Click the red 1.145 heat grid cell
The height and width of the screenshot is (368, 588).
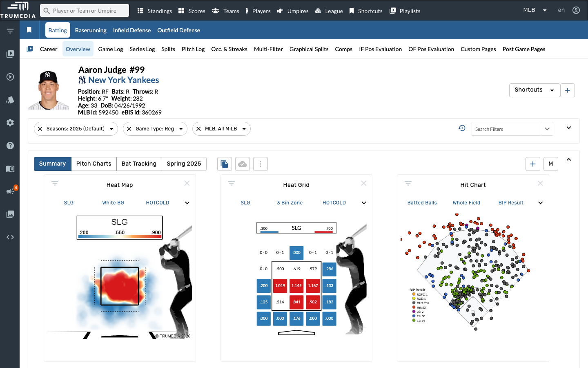tap(297, 286)
